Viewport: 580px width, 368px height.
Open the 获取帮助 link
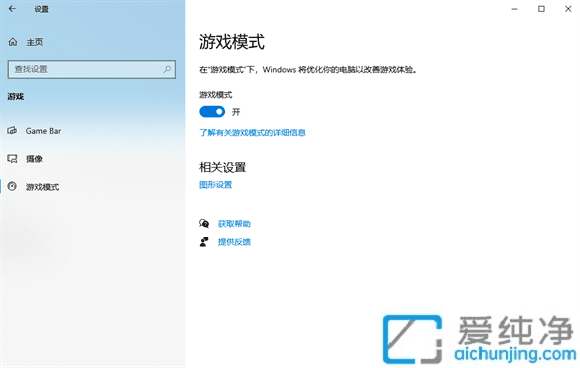coord(234,224)
